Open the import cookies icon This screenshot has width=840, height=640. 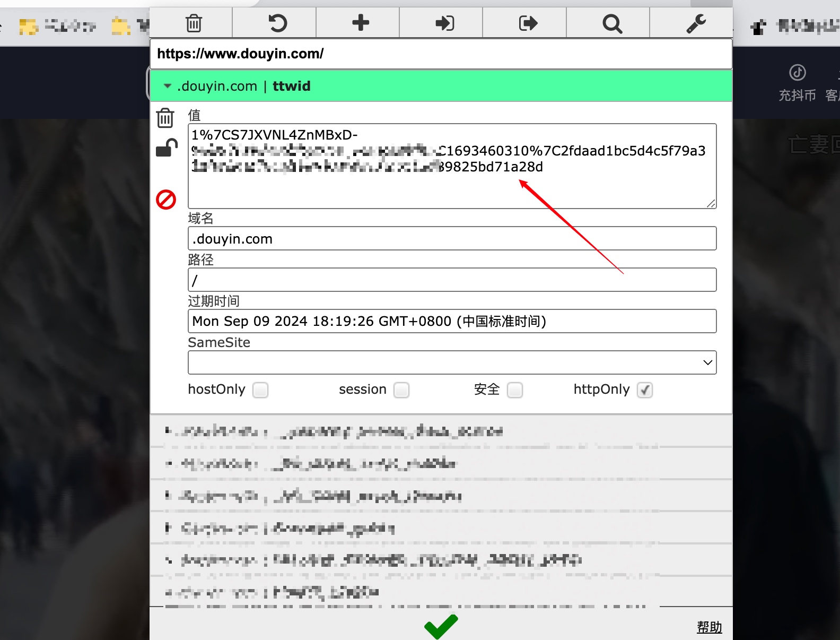pyautogui.click(x=444, y=23)
